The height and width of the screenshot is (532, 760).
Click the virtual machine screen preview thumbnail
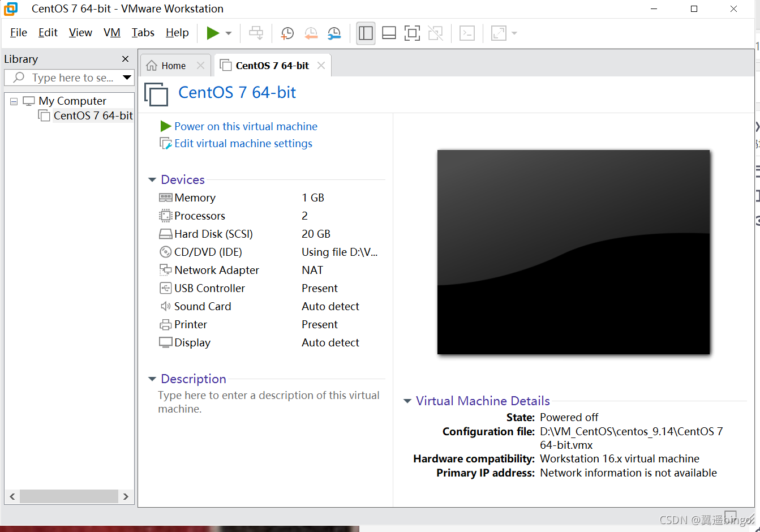point(573,252)
